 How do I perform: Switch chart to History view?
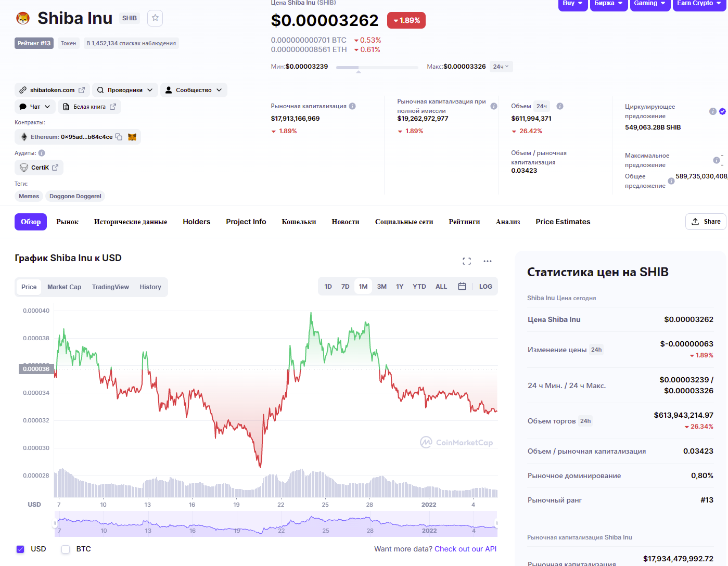click(150, 287)
